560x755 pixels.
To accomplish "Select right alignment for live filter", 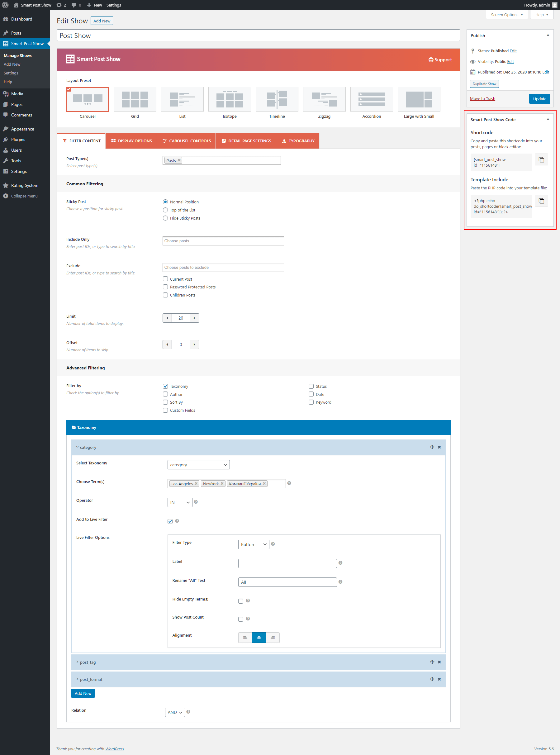I will click(x=273, y=638).
